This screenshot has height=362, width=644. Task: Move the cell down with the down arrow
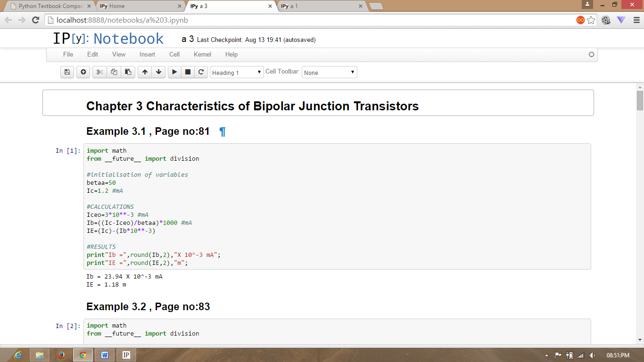click(158, 72)
